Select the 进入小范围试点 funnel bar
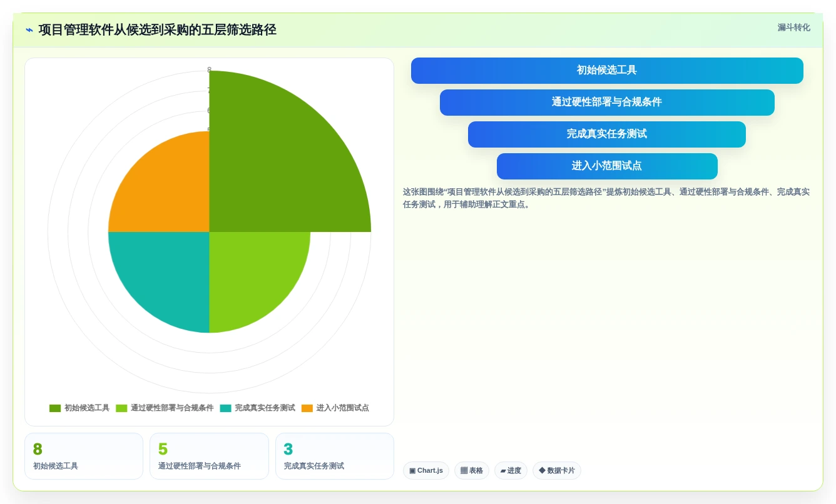836x504 pixels. (607, 166)
